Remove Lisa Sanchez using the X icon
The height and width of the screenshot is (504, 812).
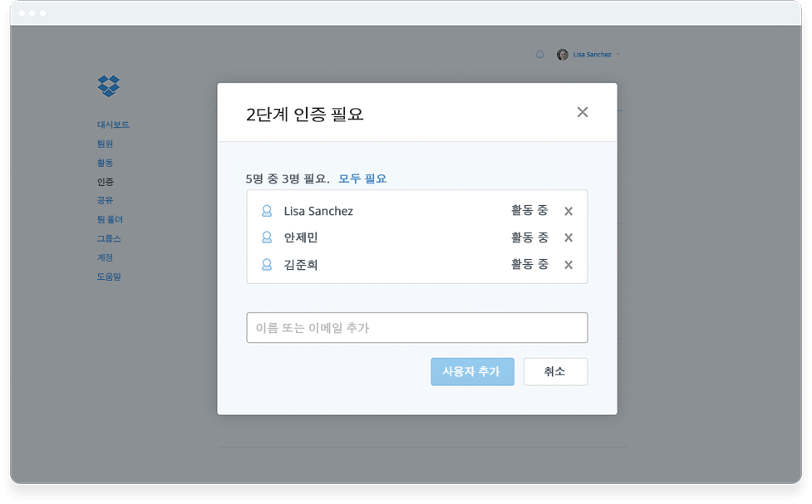(x=568, y=211)
